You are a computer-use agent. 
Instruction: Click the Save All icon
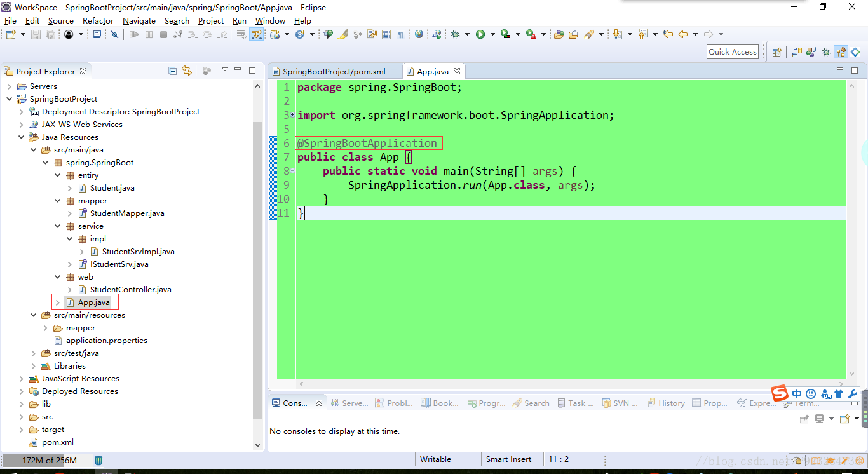click(50, 34)
